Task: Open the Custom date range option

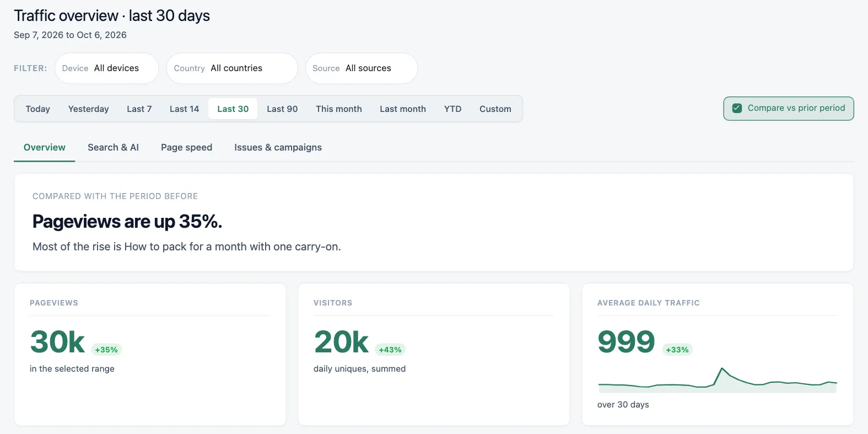Action: point(495,109)
